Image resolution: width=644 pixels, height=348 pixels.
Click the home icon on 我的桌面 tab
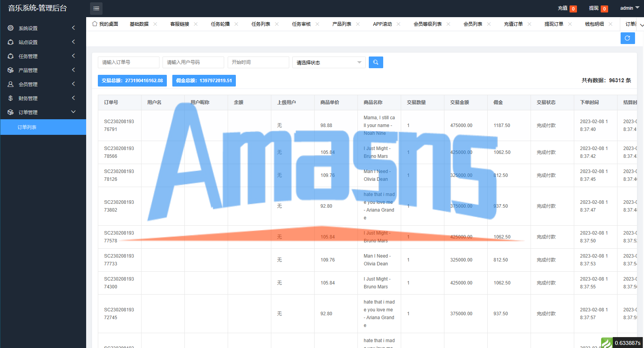[x=95, y=24]
